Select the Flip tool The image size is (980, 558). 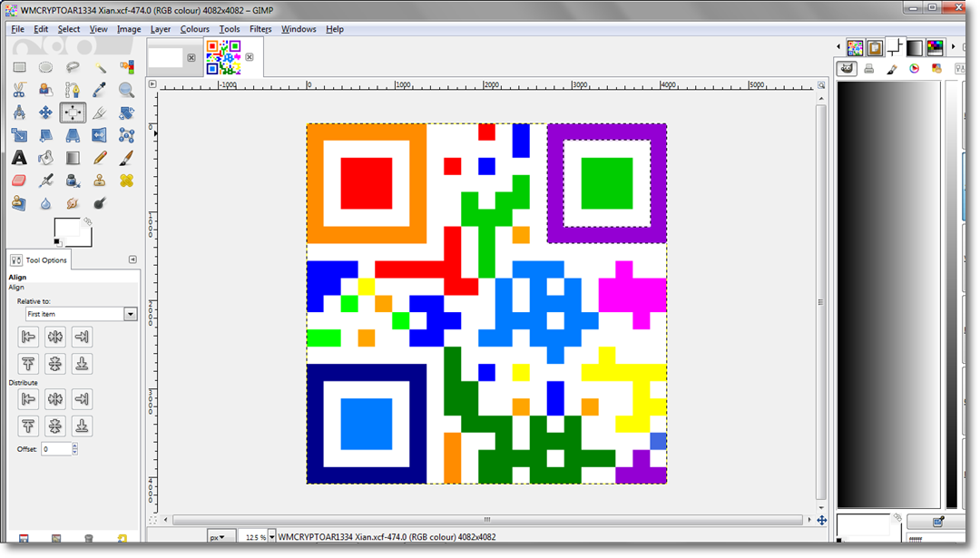pos(100,135)
